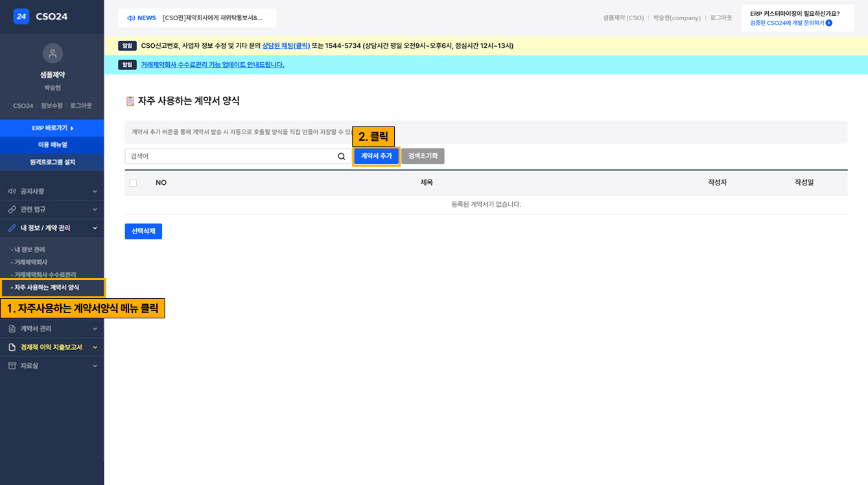
Task: Click the 공지사항 megaphone icon
Action: 12,191
